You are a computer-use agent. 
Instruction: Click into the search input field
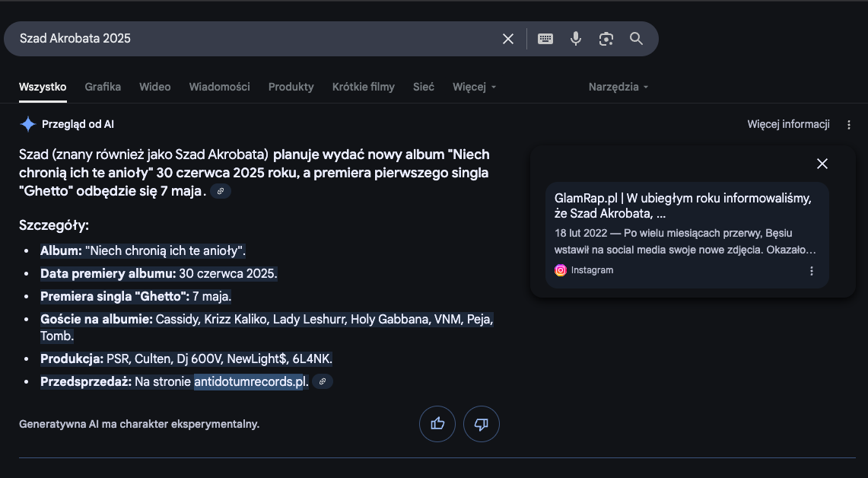[x=251, y=39]
